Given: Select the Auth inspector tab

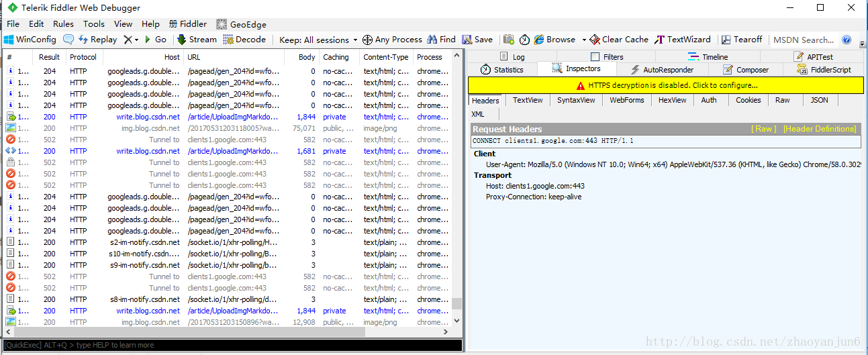Looking at the screenshot, I should (709, 100).
